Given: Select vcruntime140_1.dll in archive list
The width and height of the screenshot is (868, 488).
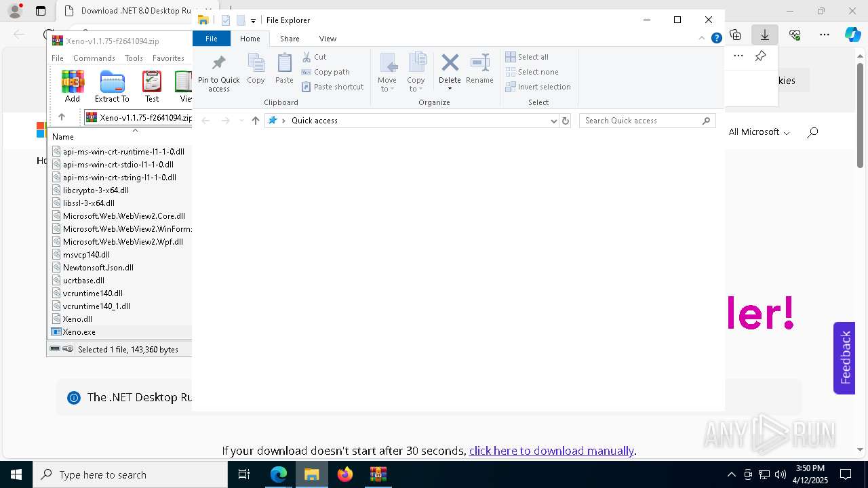Looking at the screenshot, I should (x=96, y=306).
